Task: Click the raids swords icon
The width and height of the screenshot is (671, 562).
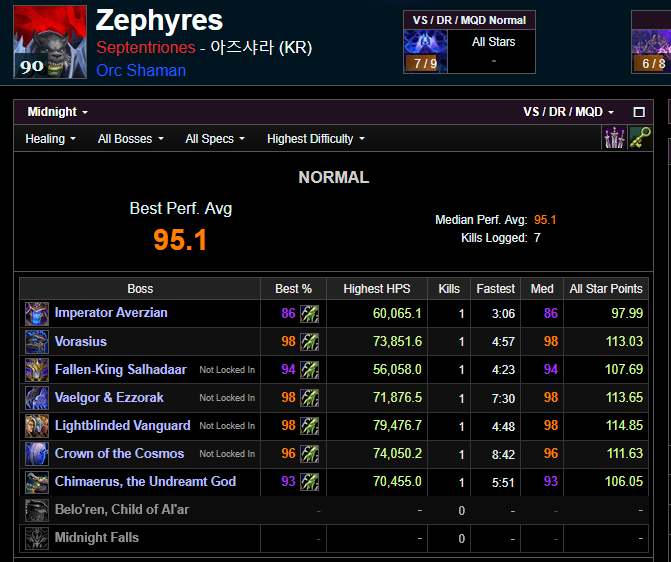Action: tap(613, 138)
